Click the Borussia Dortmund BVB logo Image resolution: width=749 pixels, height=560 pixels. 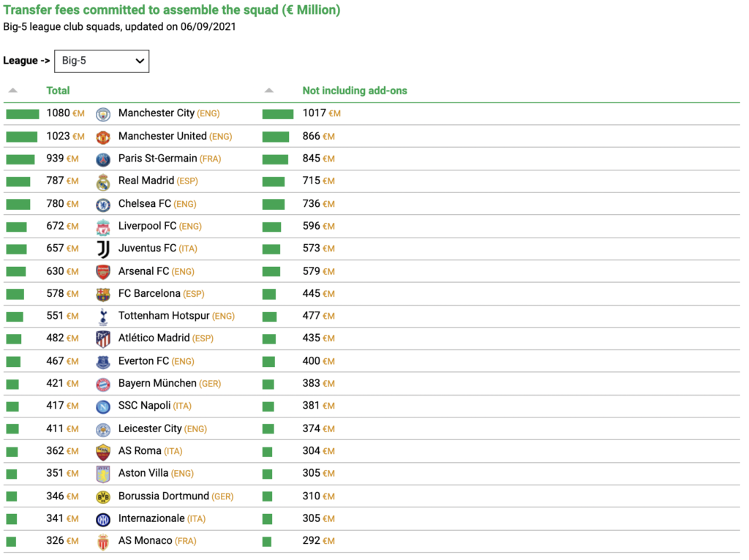point(103,497)
